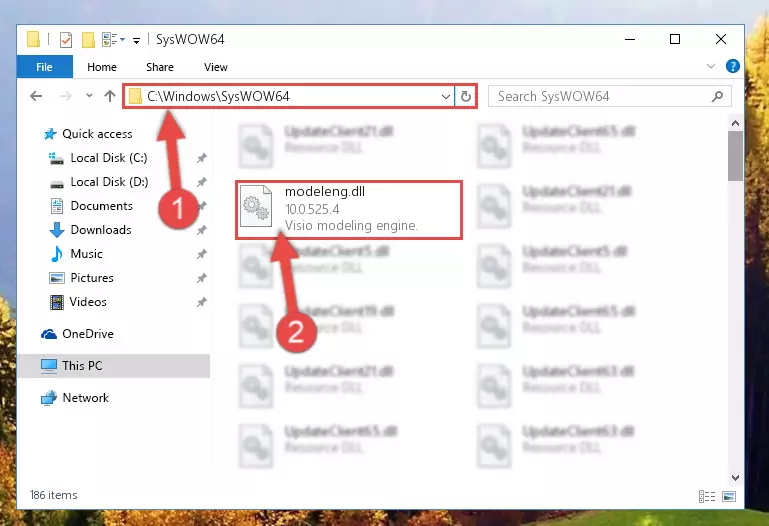This screenshot has width=769, height=526.
Task: Click the 186 items status text
Action: [x=53, y=495]
